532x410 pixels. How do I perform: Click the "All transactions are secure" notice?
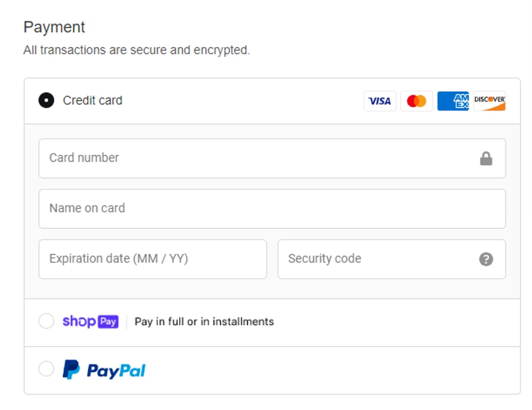coord(137,51)
